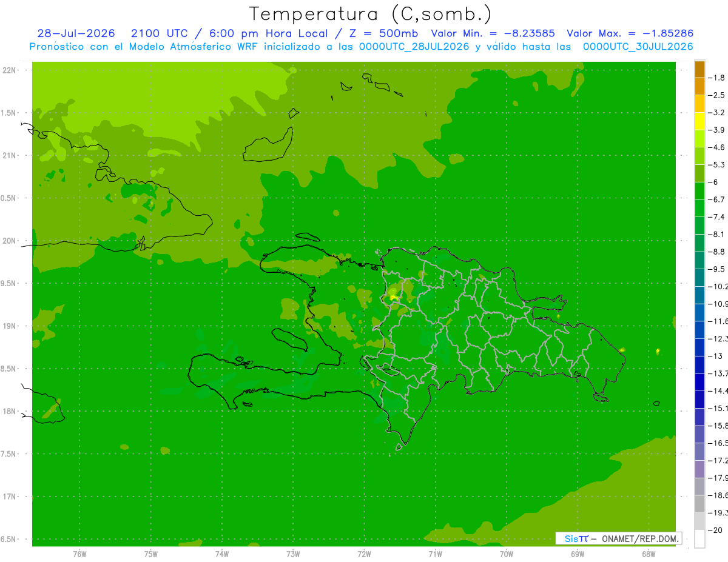The width and height of the screenshot is (728, 562).
Task: Pick the lime swatch between -3.9 and -4.6
Action: [699, 138]
